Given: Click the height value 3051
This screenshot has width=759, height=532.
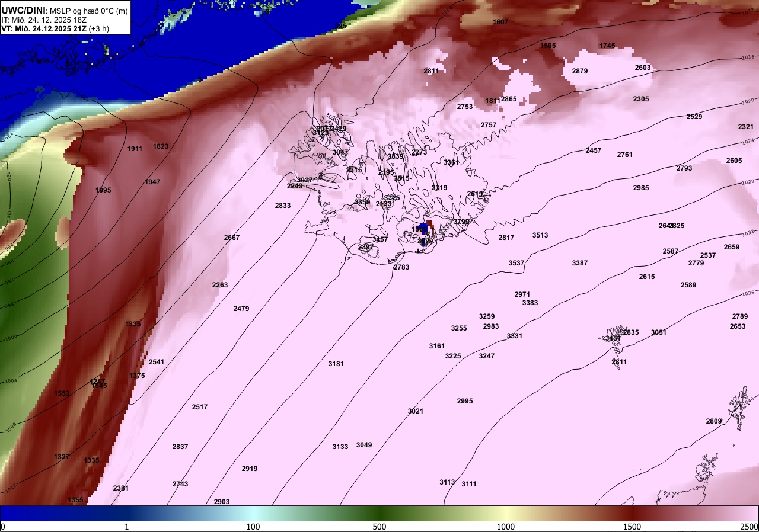Looking at the screenshot, I should click(x=659, y=332).
